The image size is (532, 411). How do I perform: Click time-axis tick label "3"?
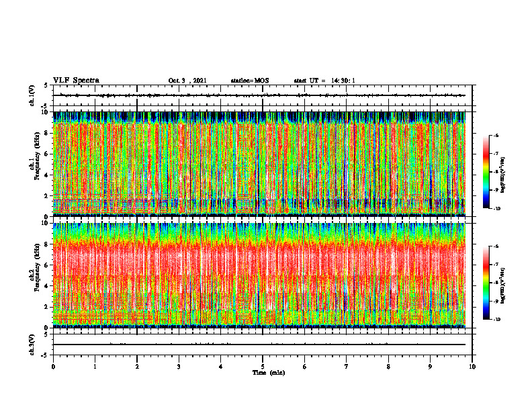pyautogui.click(x=179, y=367)
